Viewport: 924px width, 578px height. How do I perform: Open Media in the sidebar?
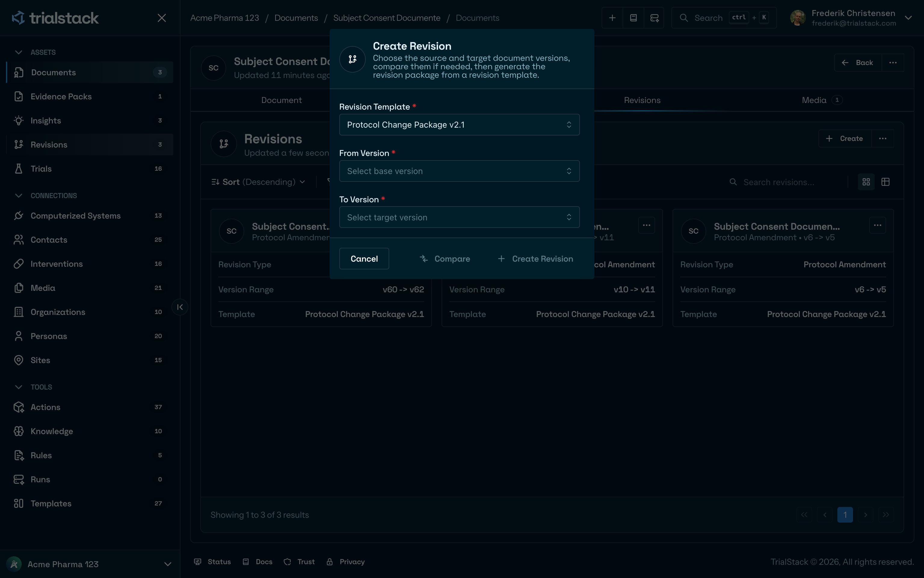coord(90,288)
